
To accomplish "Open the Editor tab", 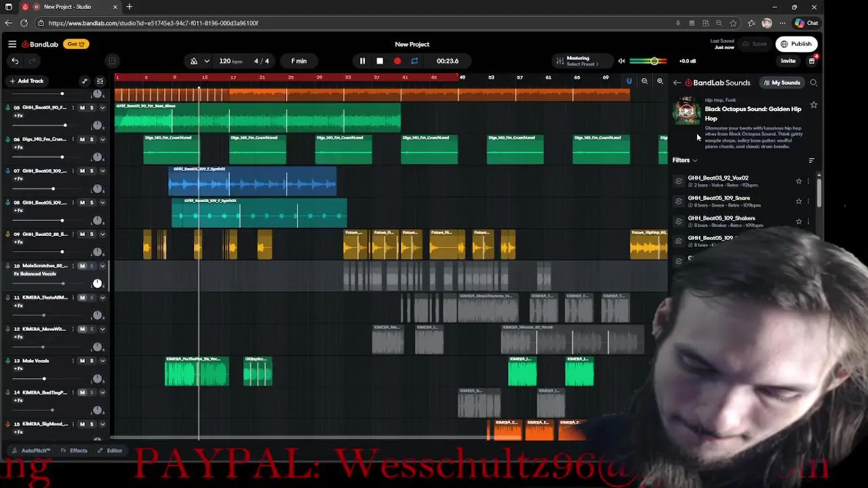I will point(109,451).
